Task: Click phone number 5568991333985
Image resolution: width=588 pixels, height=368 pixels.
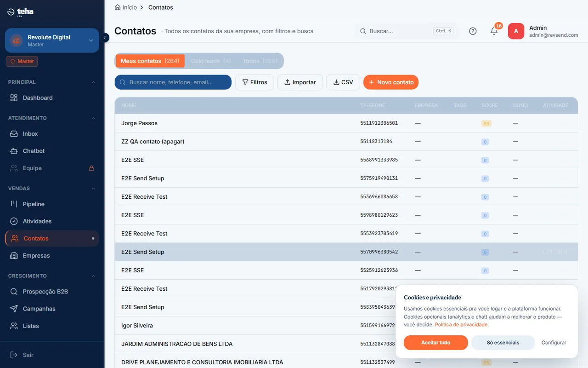Action: 379,160
